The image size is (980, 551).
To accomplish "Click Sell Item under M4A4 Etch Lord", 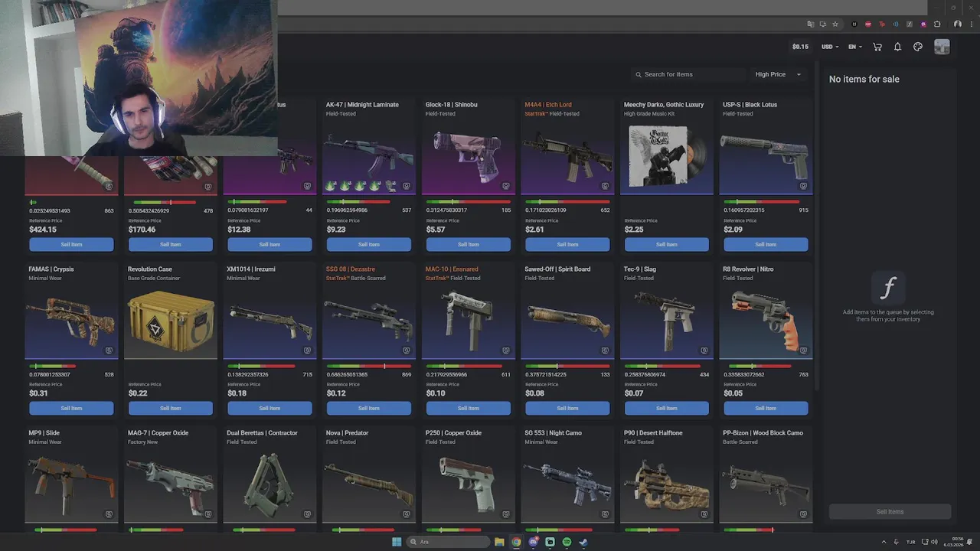I will click(567, 244).
